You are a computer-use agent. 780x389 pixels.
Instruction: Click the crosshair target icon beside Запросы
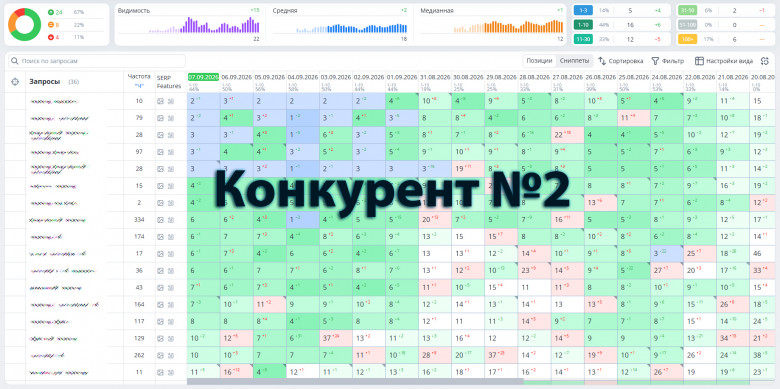(x=15, y=82)
